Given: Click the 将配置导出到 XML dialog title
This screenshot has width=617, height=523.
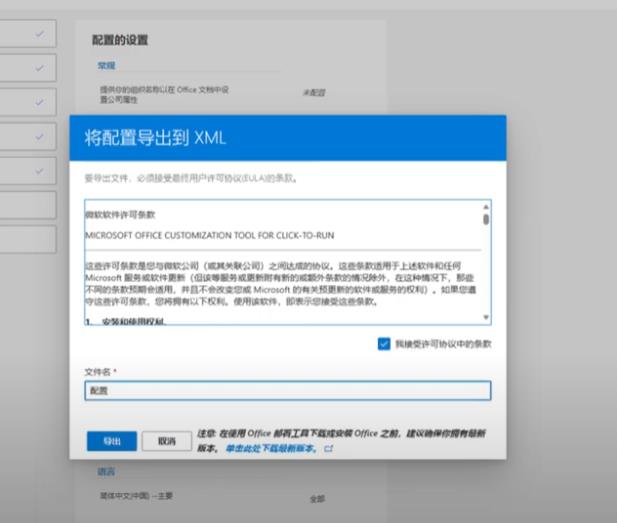Looking at the screenshot, I should [155, 138].
